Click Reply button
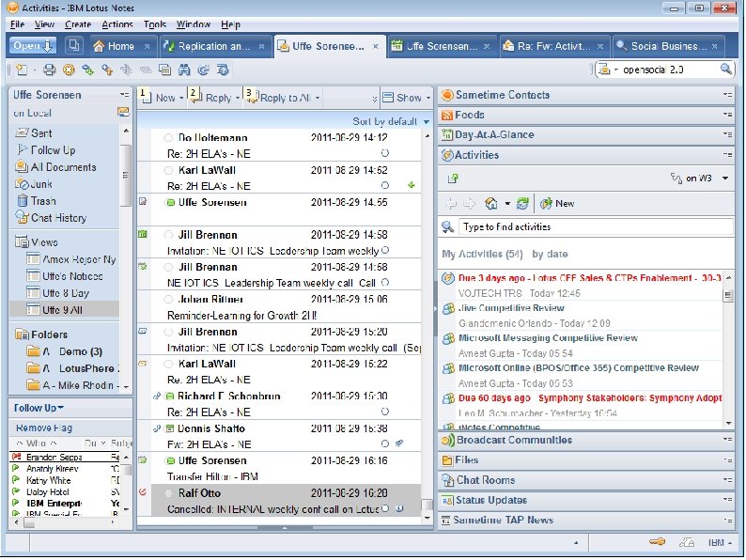This screenshot has height=560, width=746. point(211,97)
